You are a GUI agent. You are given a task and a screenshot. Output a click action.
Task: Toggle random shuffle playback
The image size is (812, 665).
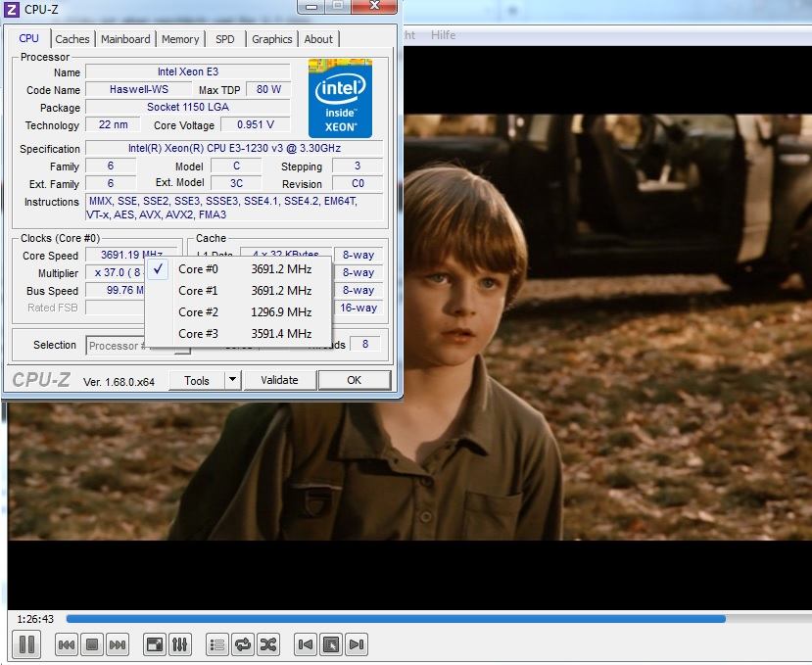pyautogui.click(x=268, y=644)
